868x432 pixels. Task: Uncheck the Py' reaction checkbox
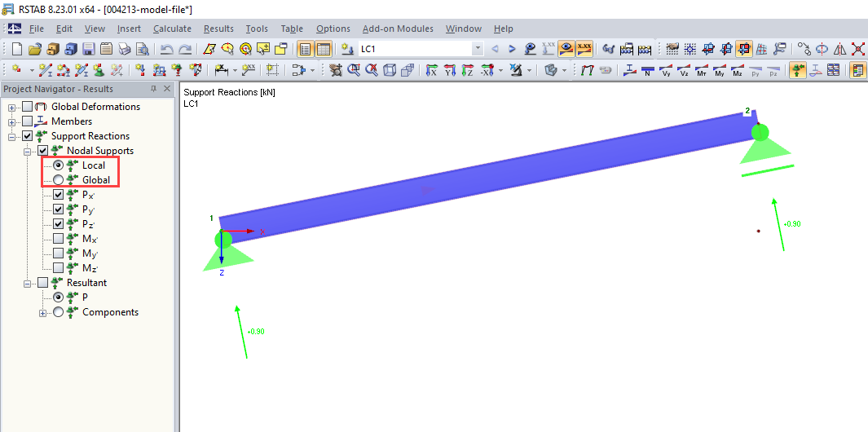click(58, 209)
